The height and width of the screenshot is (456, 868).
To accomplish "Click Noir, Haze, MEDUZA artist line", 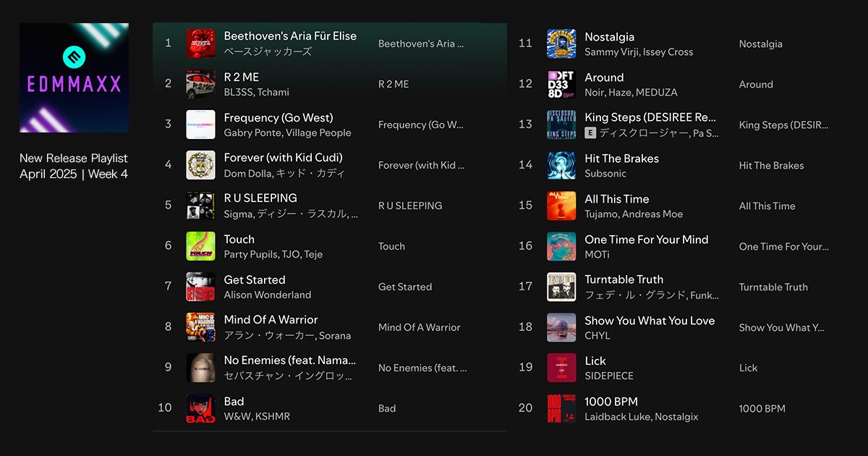I will [x=631, y=93].
